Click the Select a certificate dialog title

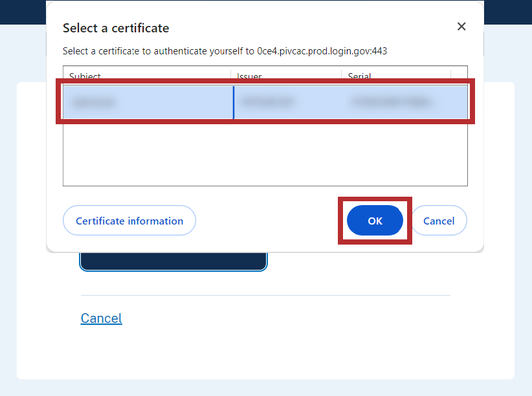tap(115, 28)
